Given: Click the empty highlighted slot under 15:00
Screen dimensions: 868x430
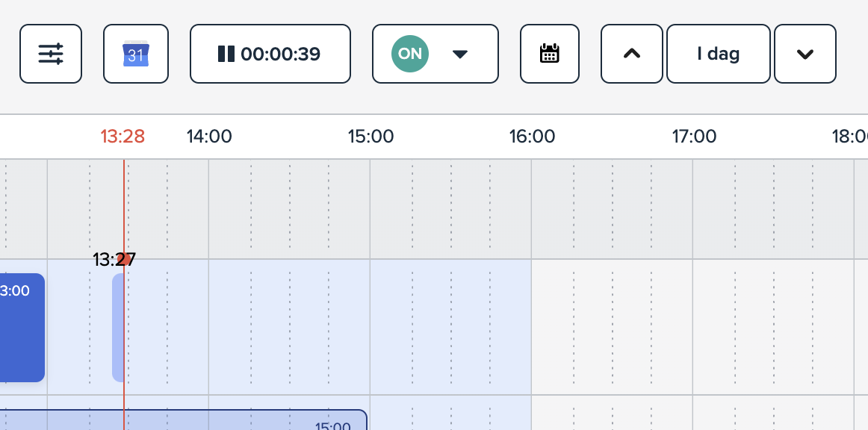Looking at the screenshot, I should (x=448, y=327).
